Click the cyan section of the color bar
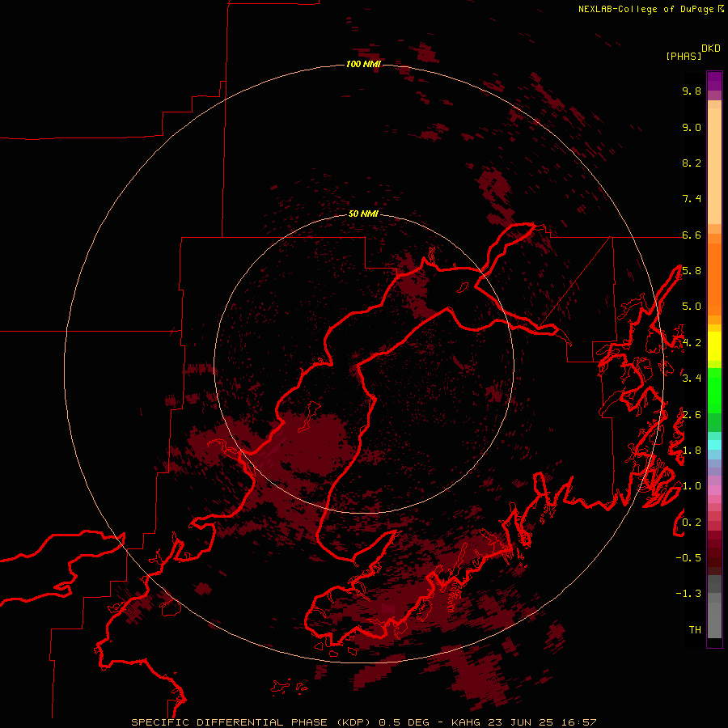The image size is (728, 728). (x=714, y=445)
